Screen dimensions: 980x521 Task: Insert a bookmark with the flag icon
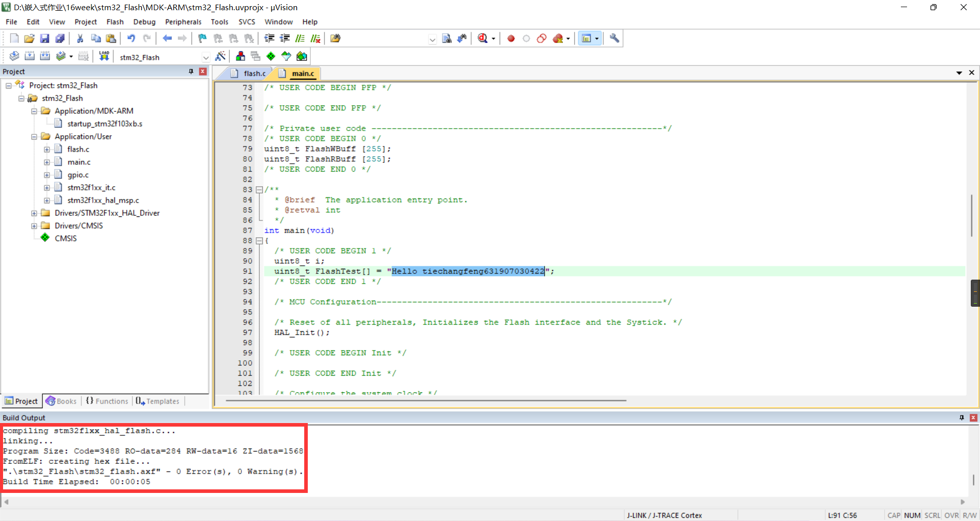[x=203, y=38]
